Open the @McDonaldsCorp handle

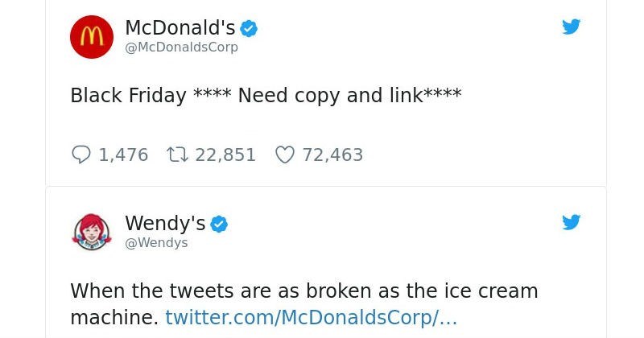182,47
